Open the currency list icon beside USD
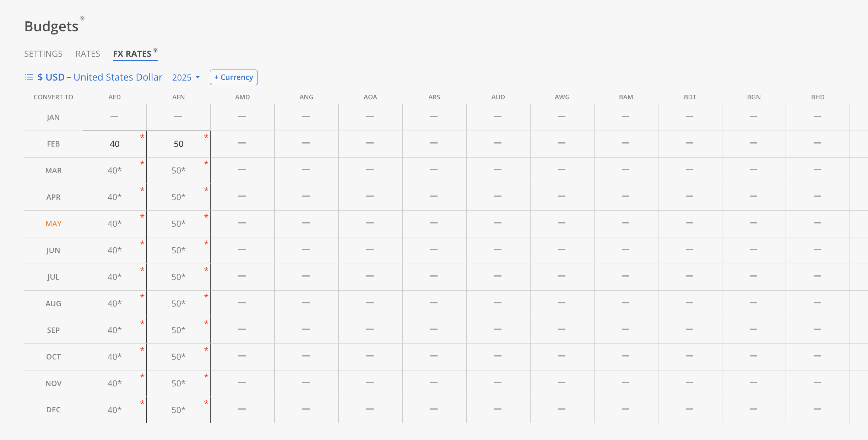The image size is (868, 440). click(29, 77)
